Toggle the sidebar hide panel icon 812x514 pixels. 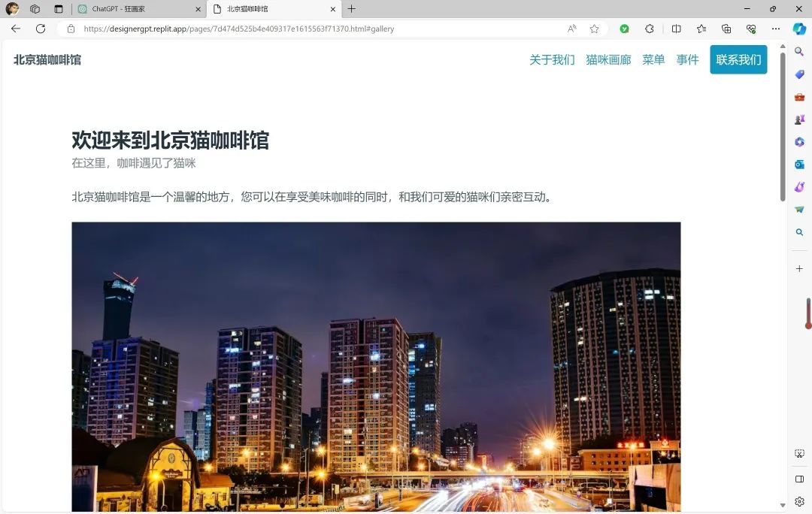(x=799, y=479)
